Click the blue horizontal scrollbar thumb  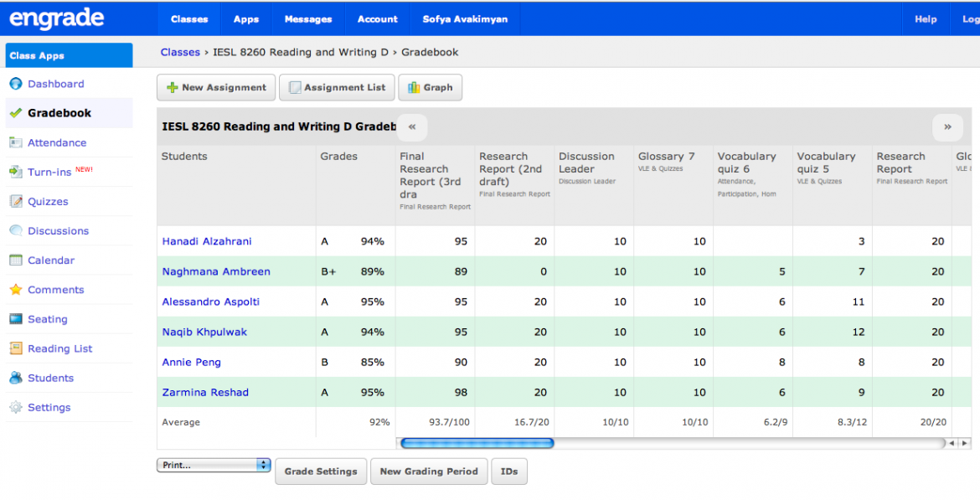click(477, 443)
